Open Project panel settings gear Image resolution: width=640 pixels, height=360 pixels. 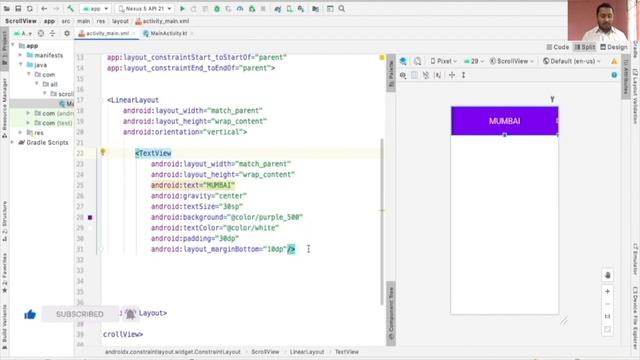coord(67,33)
